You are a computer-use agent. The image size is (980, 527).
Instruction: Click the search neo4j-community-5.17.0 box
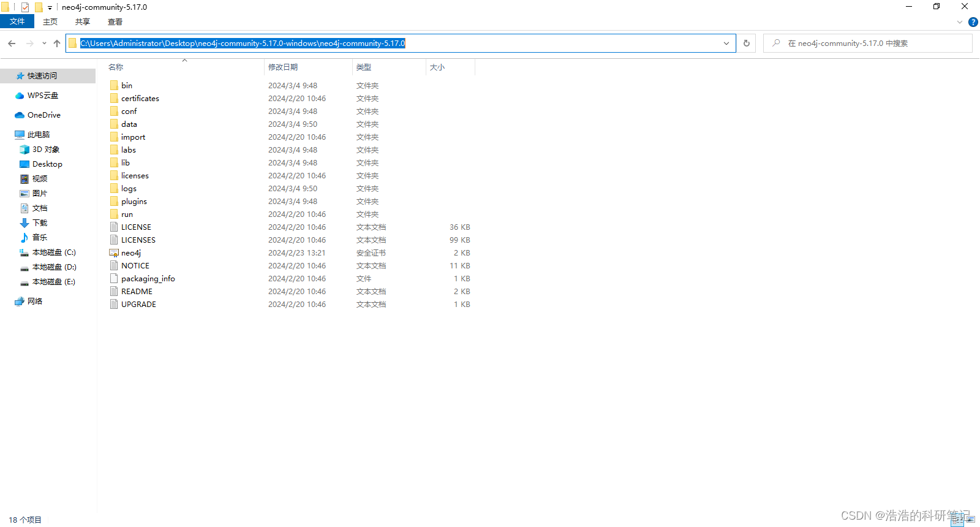(x=867, y=44)
